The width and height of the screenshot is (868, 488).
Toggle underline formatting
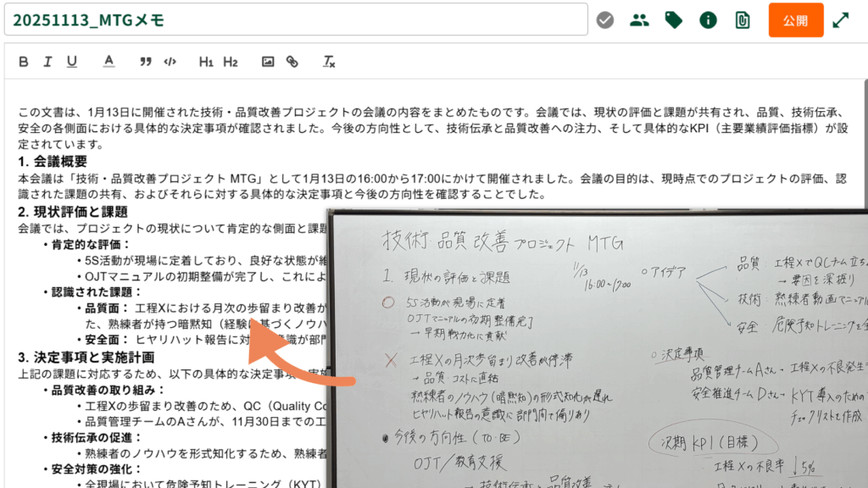click(x=72, y=61)
